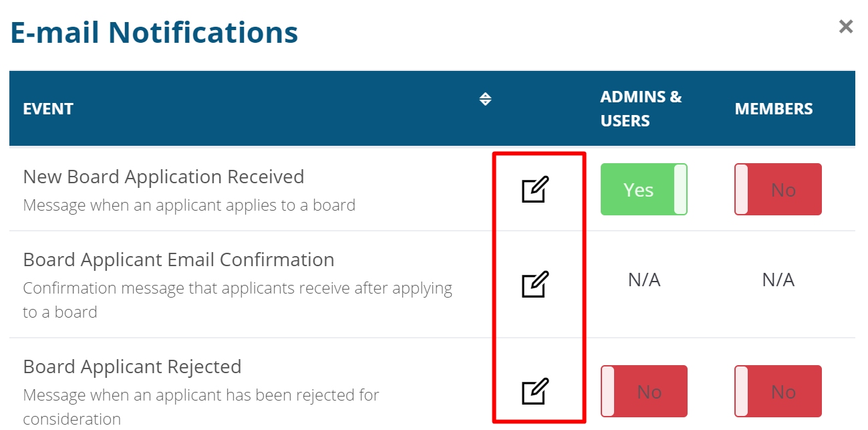This screenshot has width=868, height=430.
Task: Click edit icon for Board Applicant Rejected
Action: [535, 391]
